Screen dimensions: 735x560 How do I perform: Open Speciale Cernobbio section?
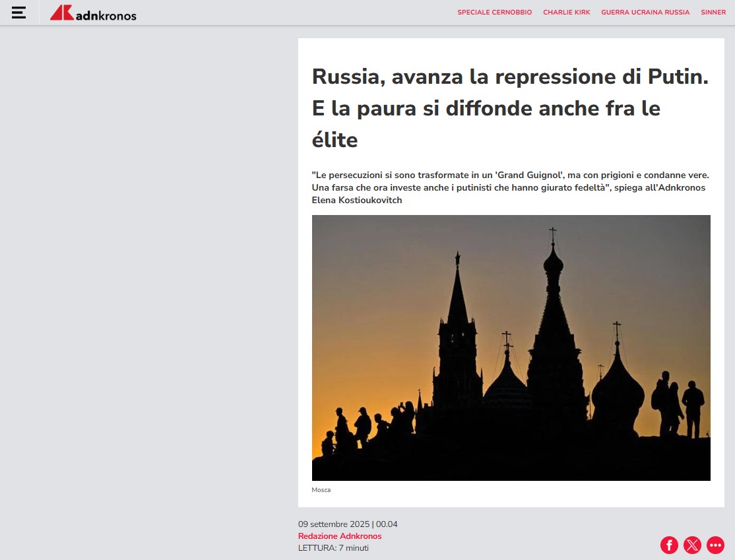tap(495, 12)
